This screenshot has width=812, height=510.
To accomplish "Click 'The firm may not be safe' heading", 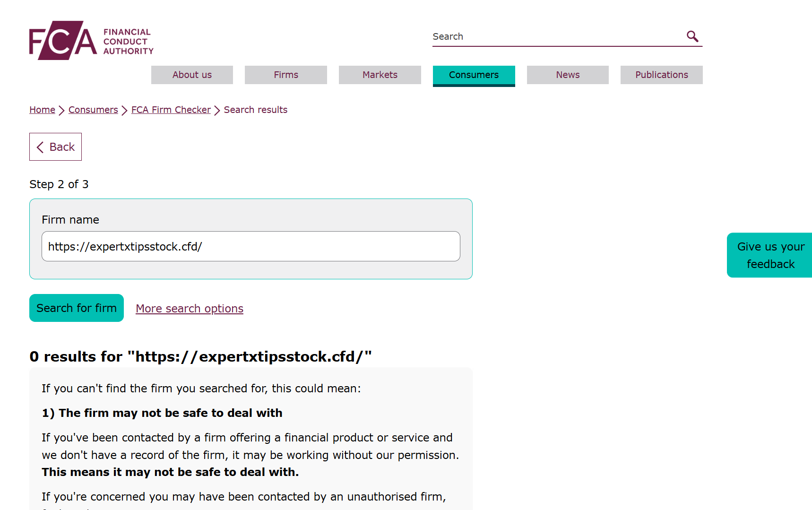I will 162,413.
